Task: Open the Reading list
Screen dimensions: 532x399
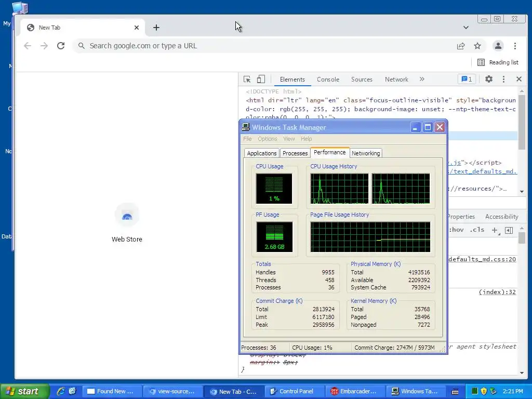Action: pyautogui.click(x=498, y=62)
